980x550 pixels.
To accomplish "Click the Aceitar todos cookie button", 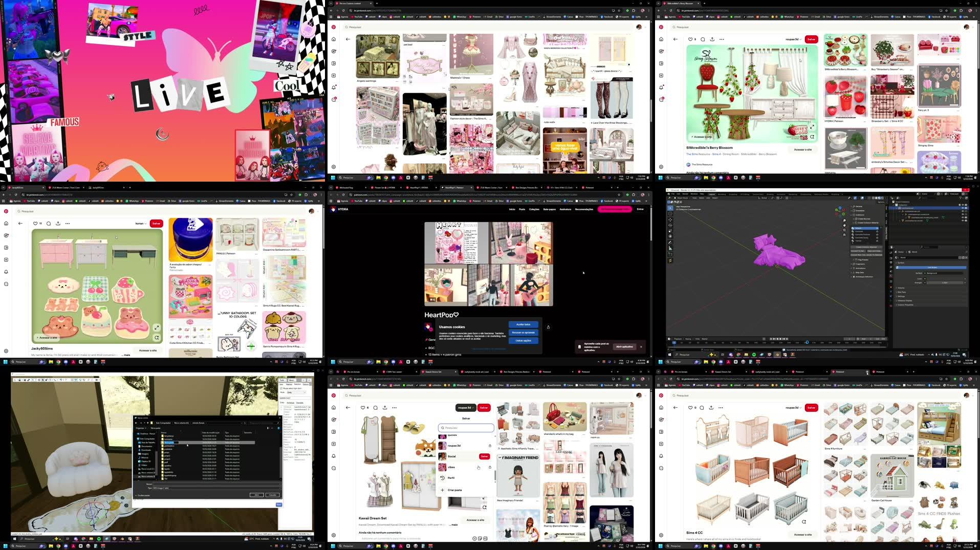I will click(523, 324).
